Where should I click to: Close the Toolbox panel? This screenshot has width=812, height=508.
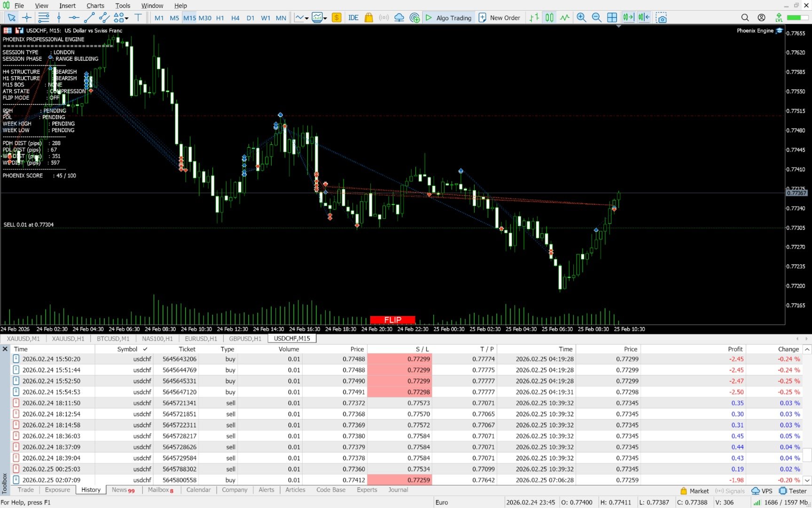(5, 349)
